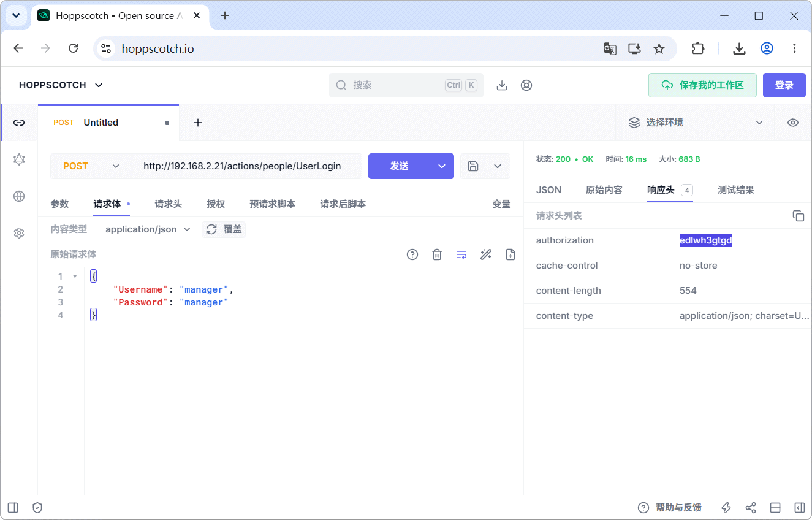Expand the HOPPSCOTCH workspace menu
Image resolution: width=812 pixels, height=520 pixels.
click(x=61, y=85)
